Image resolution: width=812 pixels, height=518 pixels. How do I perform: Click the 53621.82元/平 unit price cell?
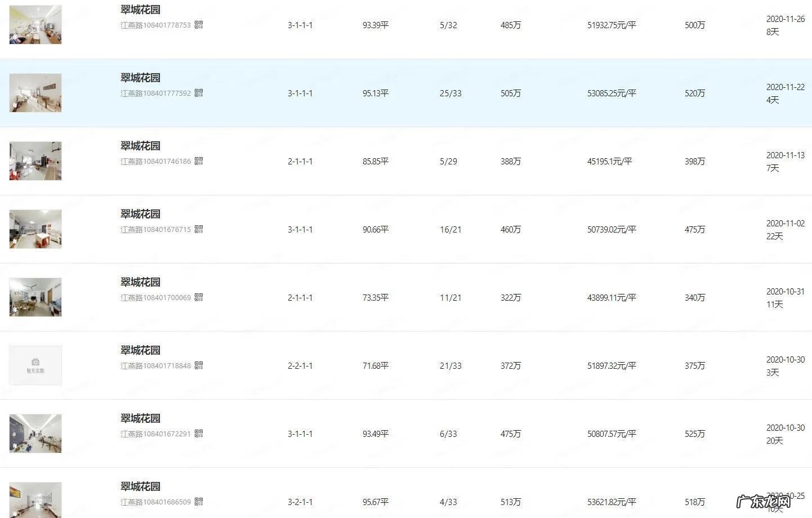[x=612, y=502]
